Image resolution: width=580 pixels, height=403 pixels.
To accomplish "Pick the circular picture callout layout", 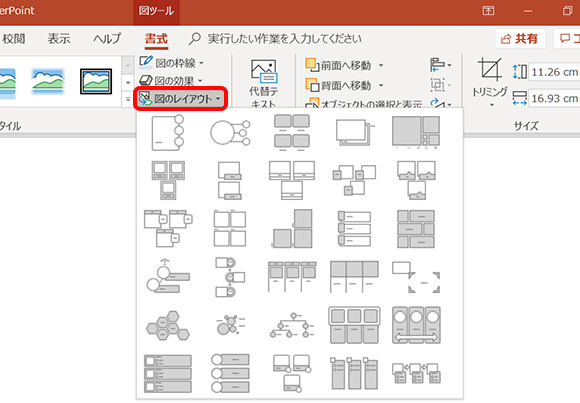I will [x=230, y=132].
